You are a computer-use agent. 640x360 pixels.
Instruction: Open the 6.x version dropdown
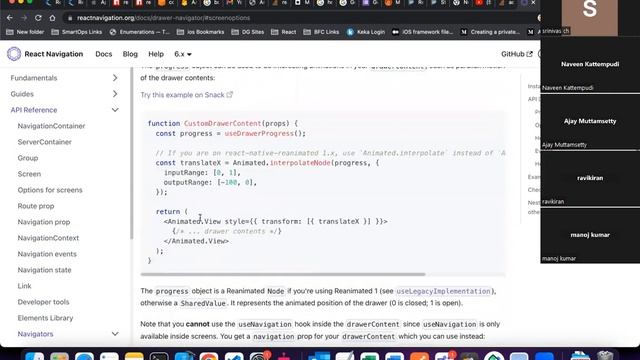(183, 54)
